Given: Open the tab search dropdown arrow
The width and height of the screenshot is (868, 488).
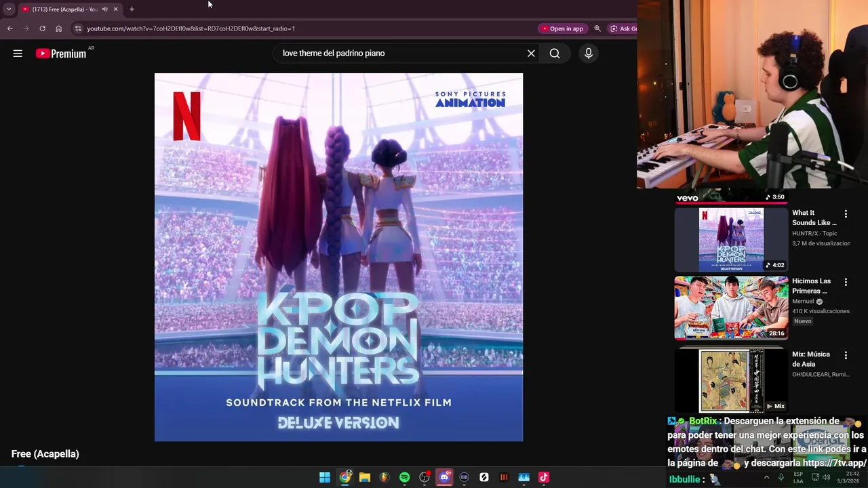Looking at the screenshot, I should pos(9,9).
